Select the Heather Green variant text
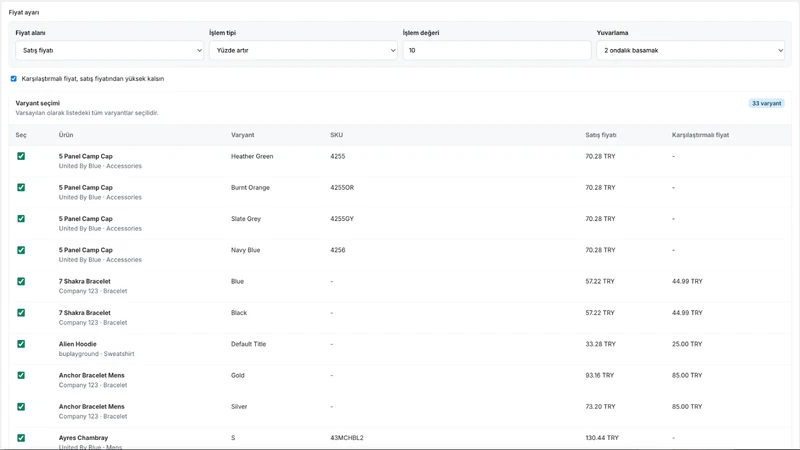This screenshot has width=800, height=450. point(252,156)
